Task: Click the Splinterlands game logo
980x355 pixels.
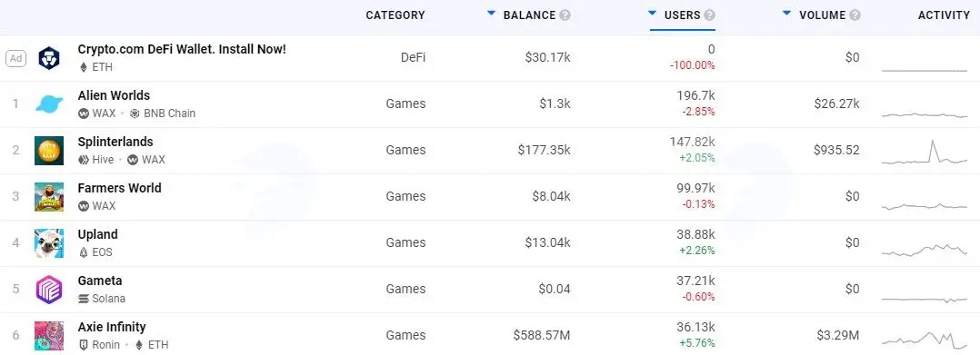Action: (x=49, y=151)
